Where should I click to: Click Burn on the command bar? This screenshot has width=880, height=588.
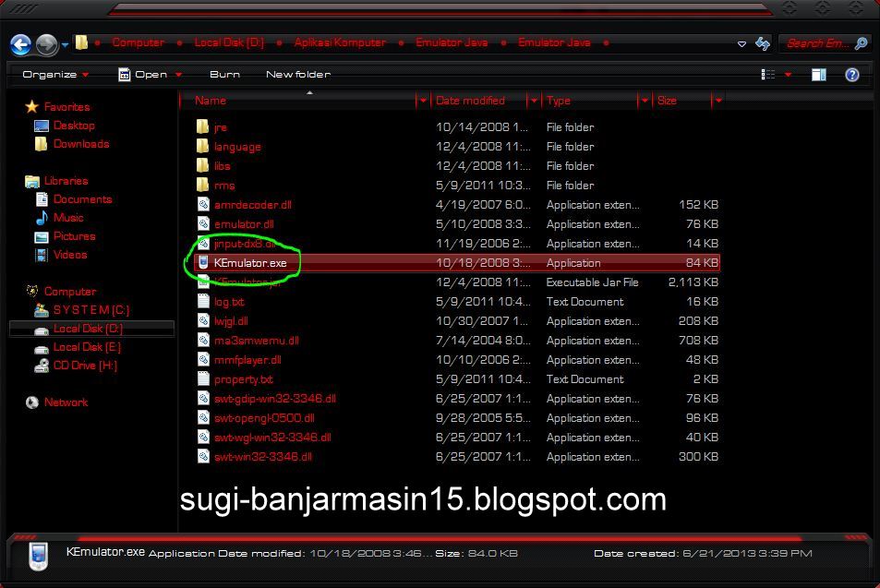point(224,74)
